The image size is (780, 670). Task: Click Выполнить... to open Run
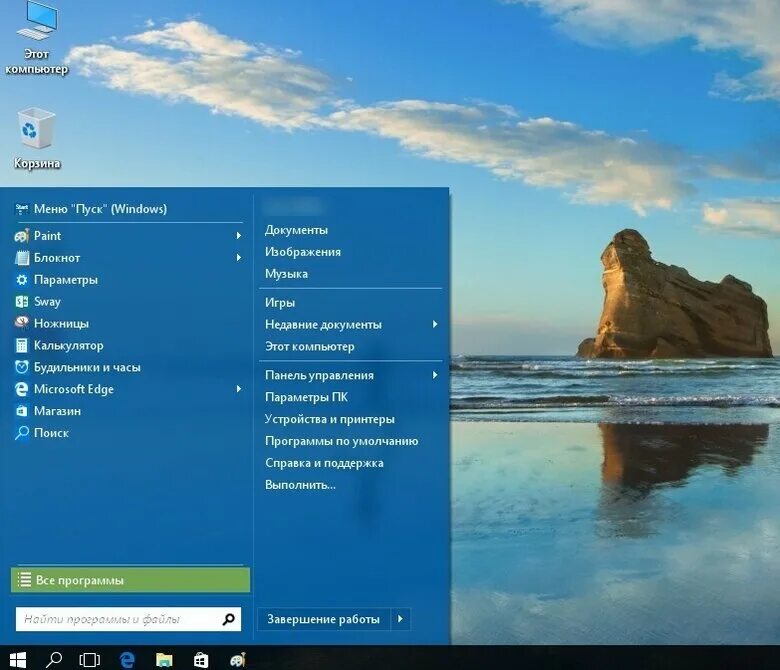coord(300,484)
